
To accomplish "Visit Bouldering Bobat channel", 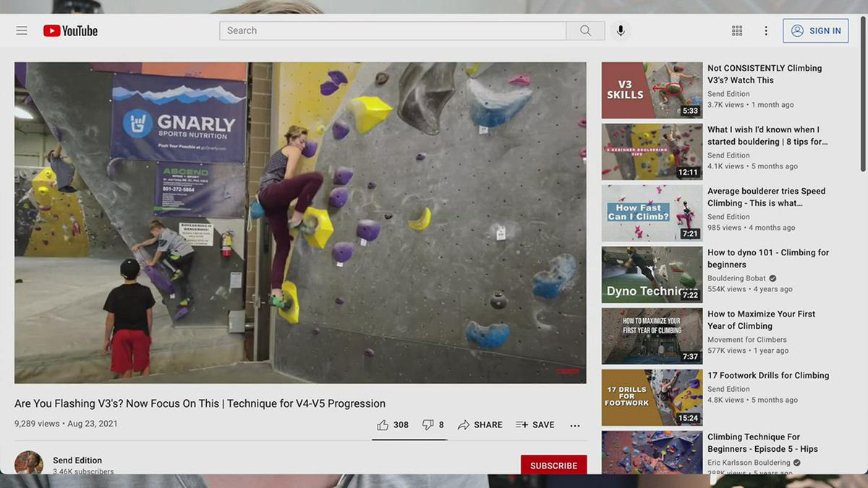I will pyautogui.click(x=736, y=278).
